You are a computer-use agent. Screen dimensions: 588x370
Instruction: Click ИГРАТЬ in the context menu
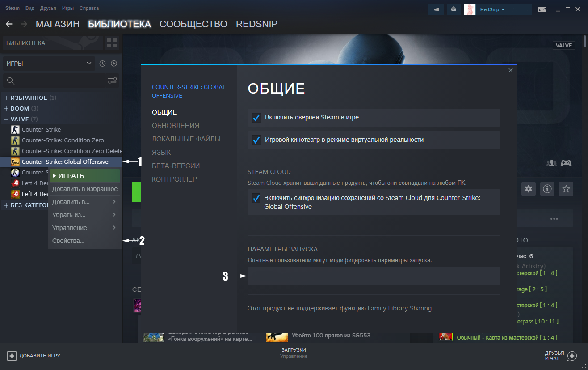[x=84, y=176]
